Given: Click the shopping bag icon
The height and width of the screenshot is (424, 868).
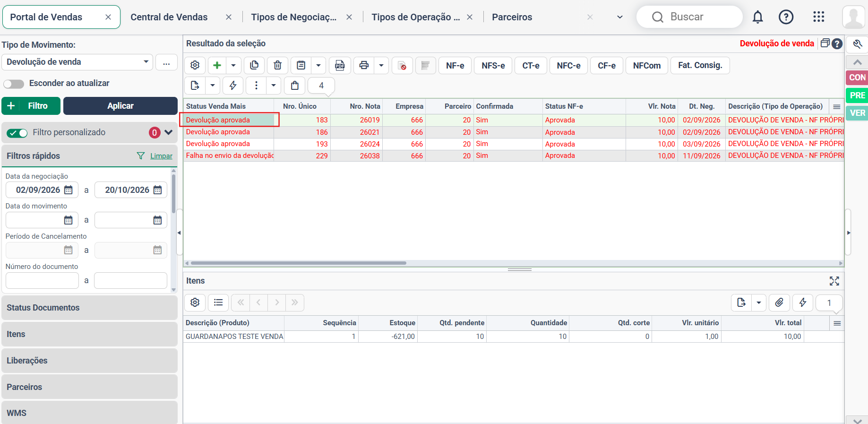Looking at the screenshot, I should 295,86.
